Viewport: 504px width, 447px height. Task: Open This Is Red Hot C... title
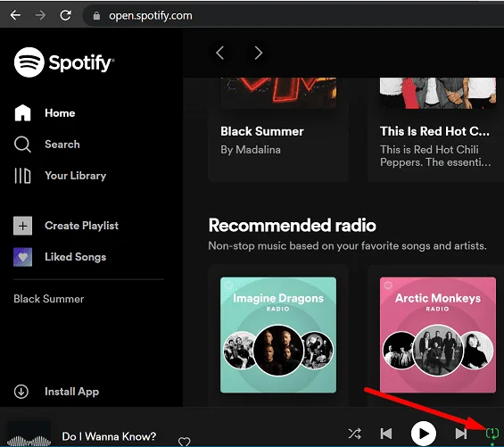[435, 131]
